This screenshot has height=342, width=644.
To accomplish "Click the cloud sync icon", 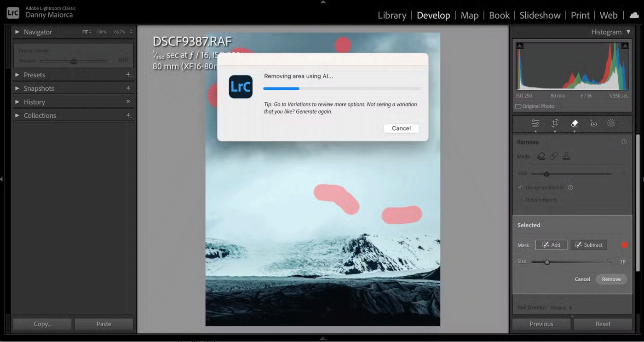I will (x=634, y=15).
